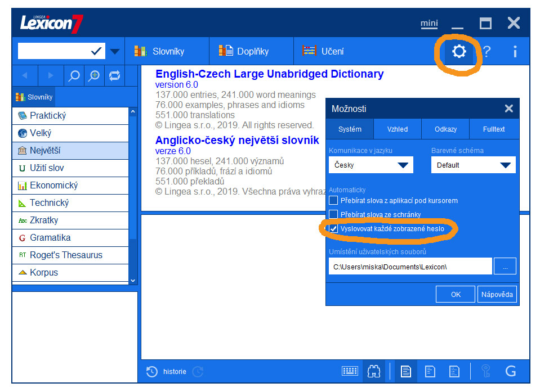Select the Největší dictionary
The image size is (540, 392).
tap(70, 151)
